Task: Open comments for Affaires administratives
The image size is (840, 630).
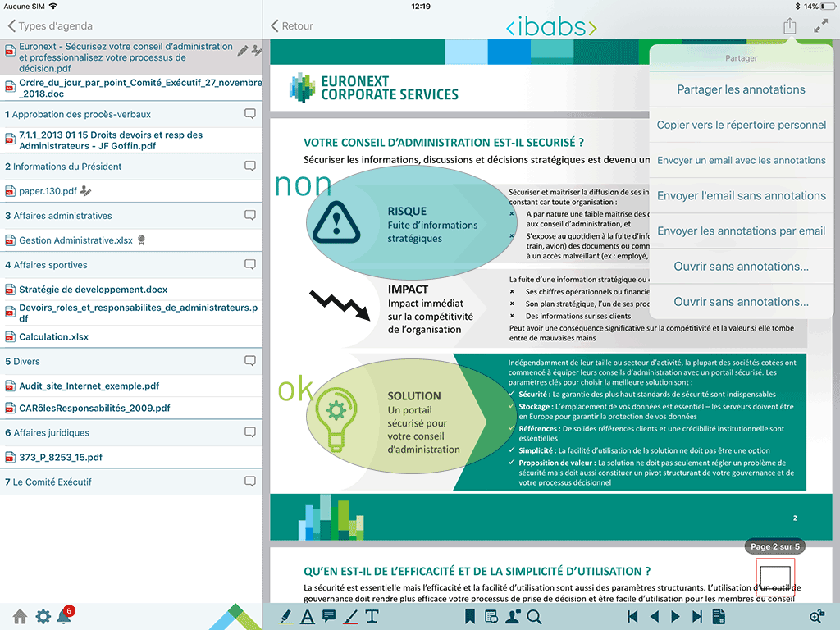Action: click(249, 215)
